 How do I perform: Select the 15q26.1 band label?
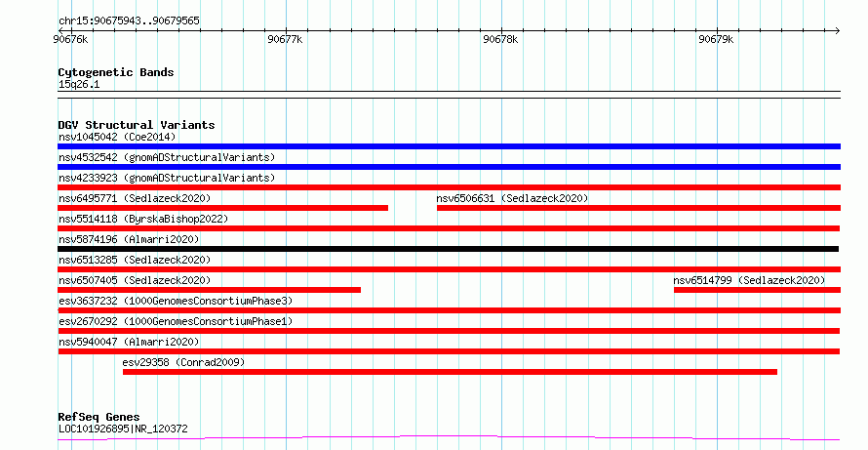[x=79, y=85]
